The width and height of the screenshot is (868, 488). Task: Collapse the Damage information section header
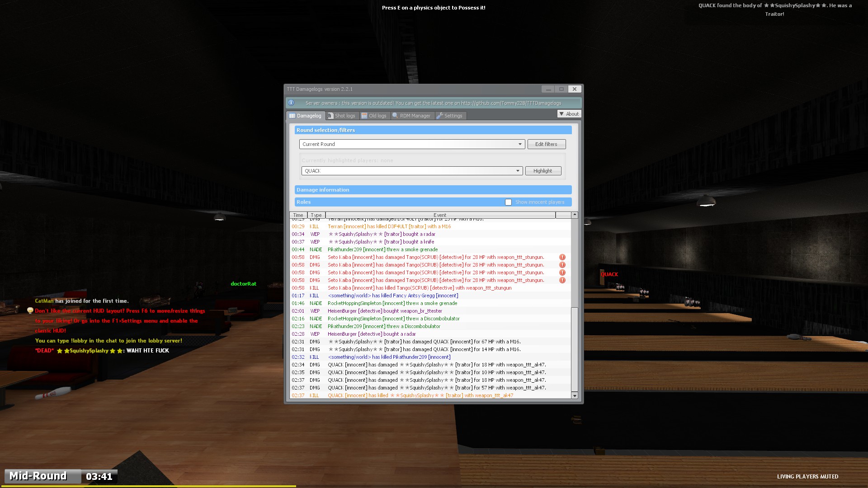(x=433, y=190)
